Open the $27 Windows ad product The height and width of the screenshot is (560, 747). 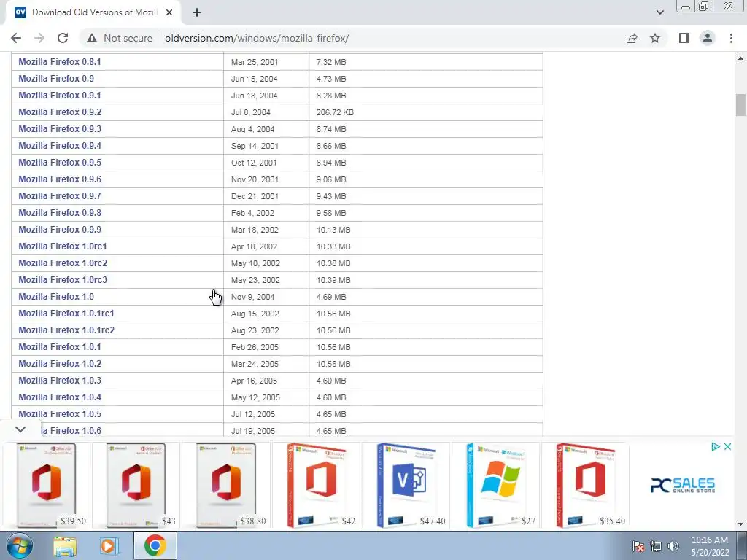(495, 485)
